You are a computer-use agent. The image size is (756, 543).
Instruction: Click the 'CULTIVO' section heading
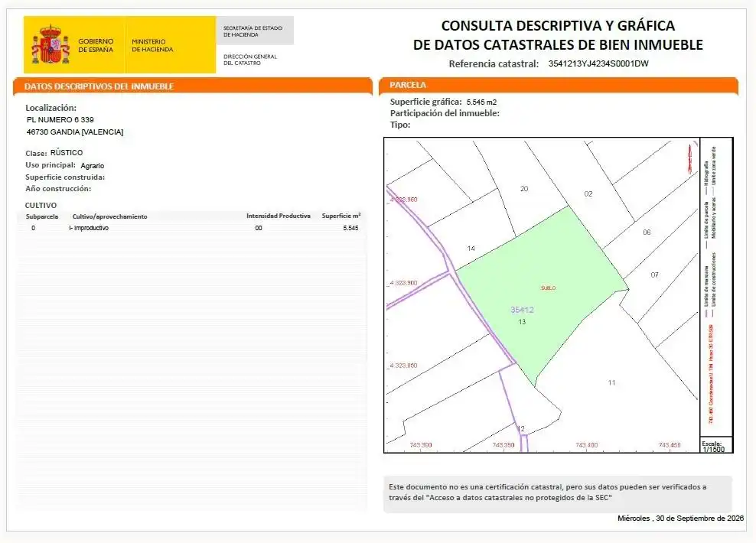click(41, 205)
